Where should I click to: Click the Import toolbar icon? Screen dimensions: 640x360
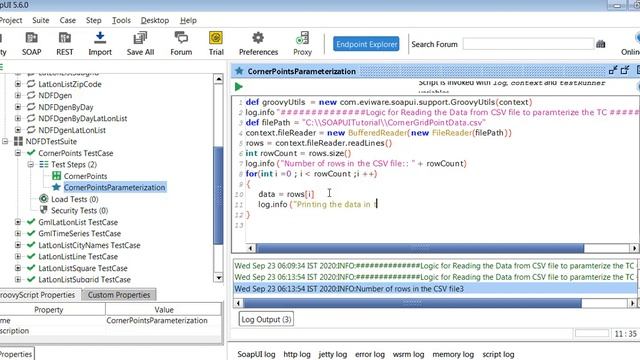click(x=100, y=38)
